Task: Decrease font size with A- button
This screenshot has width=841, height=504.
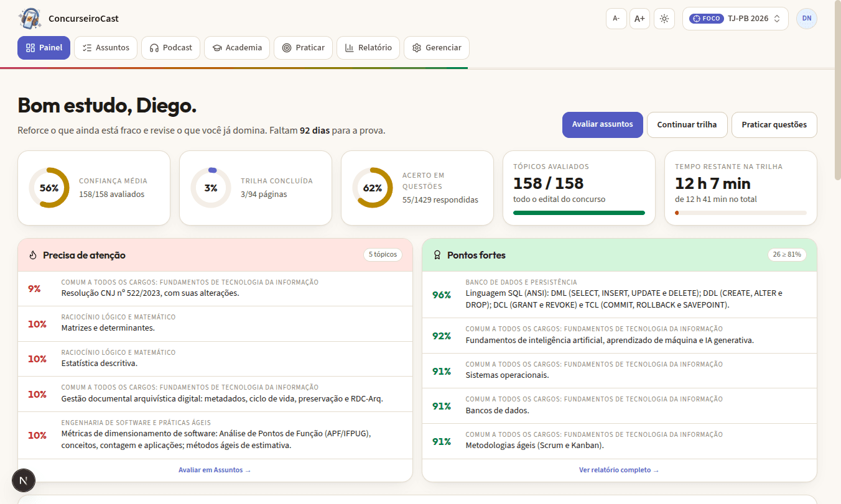Action: 616,19
